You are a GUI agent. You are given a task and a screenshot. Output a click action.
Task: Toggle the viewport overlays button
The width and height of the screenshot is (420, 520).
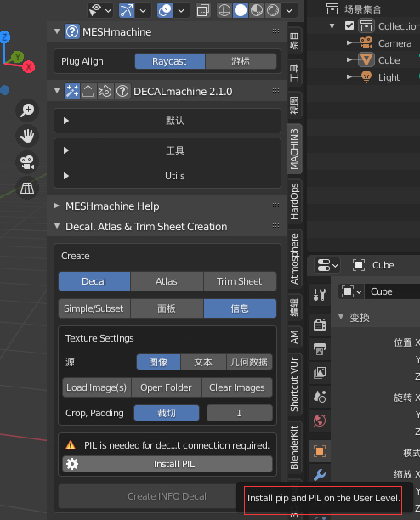click(165, 10)
